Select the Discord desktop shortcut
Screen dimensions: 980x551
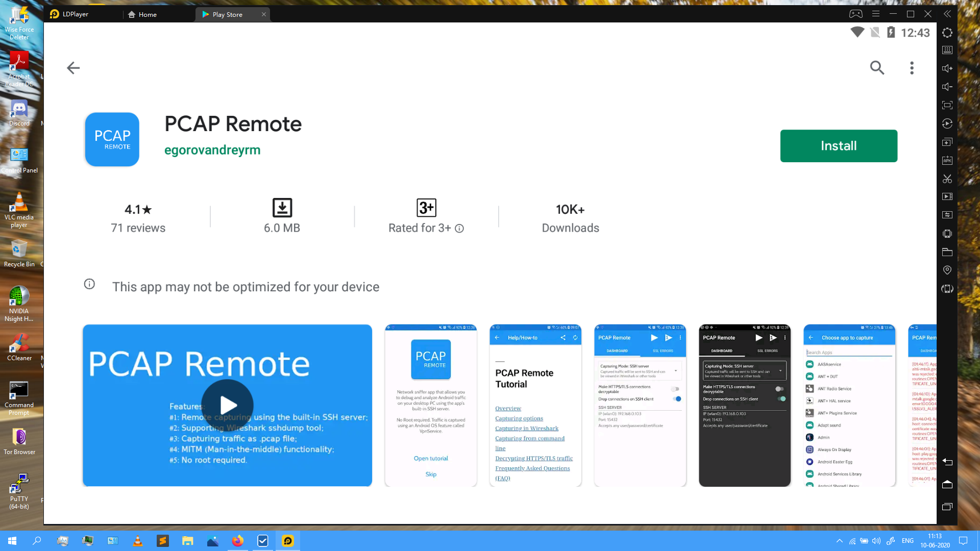pyautogui.click(x=19, y=113)
